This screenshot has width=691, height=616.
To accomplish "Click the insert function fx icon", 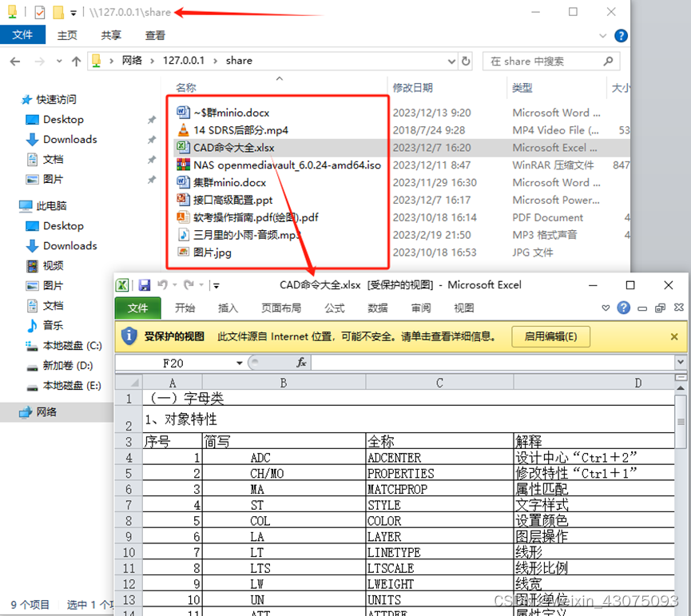I will pyautogui.click(x=301, y=363).
